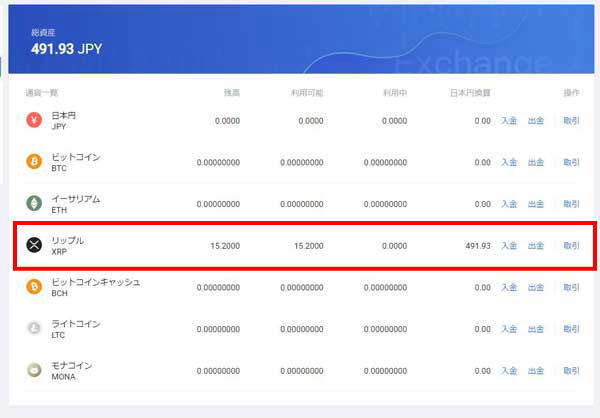The width and height of the screenshot is (600, 418).
Task: Click the orange Bitcoin BTC icon
Action: [34, 162]
